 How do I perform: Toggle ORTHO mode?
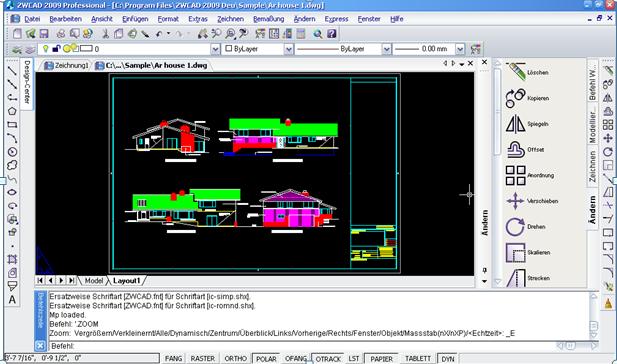pyautogui.click(x=235, y=358)
